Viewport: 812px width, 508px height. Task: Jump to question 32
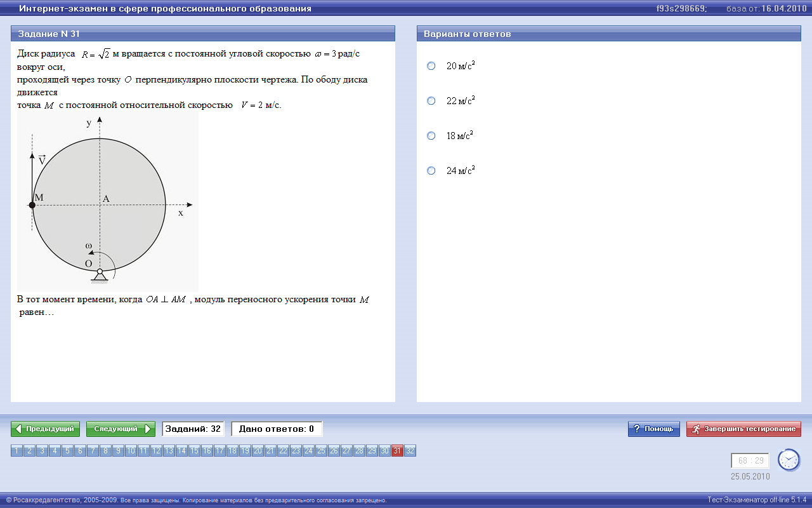click(x=410, y=451)
